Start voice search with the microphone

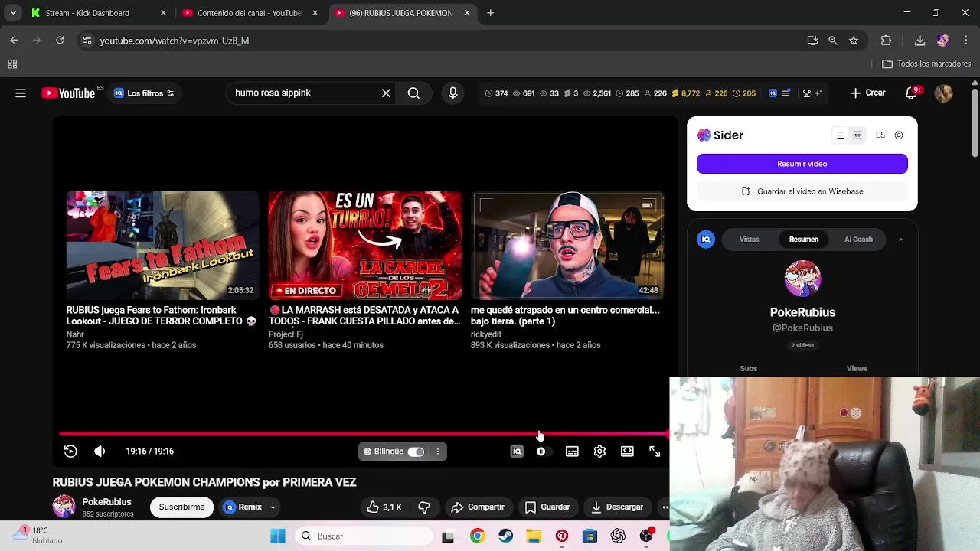pyautogui.click(x=453, y=93)
